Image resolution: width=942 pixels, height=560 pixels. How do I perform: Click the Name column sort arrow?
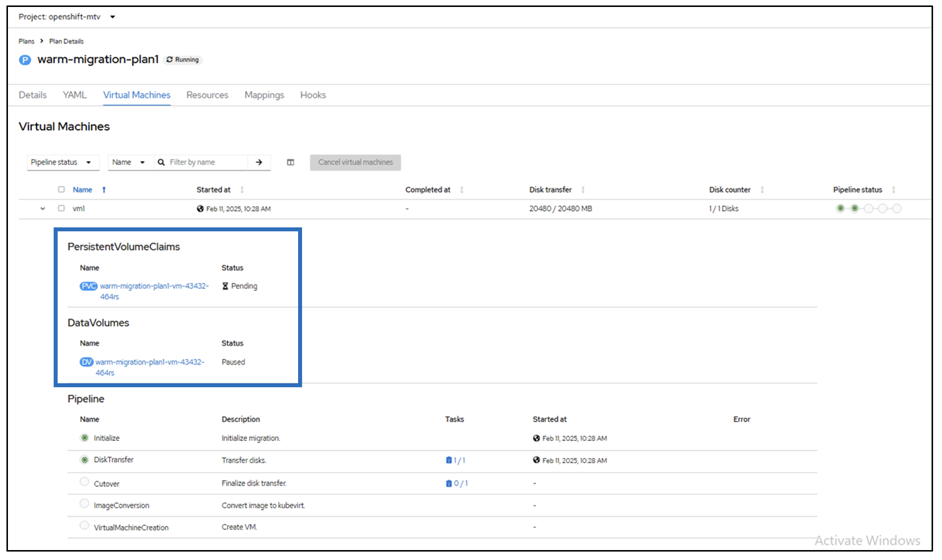click(104, 190)
